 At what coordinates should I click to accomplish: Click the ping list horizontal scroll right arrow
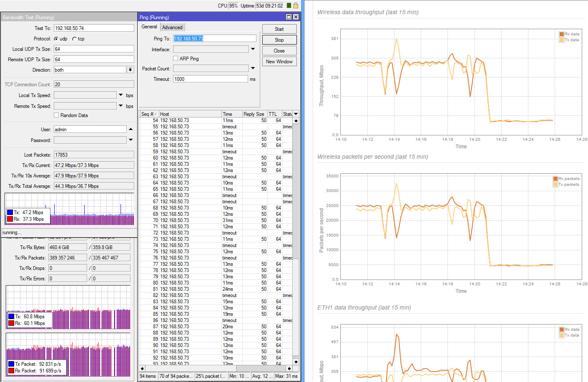[x=289, y=368]
